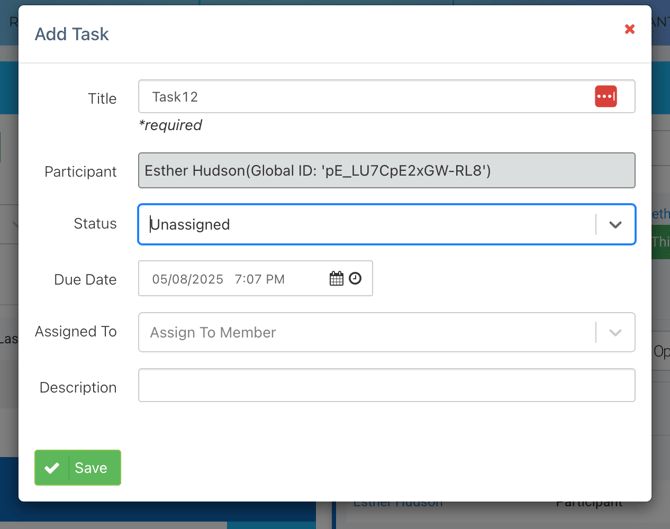The height and width of the screenshot is (529, 670).
Task: Expand the Status dropdown chevron
Action: (615, 225)
